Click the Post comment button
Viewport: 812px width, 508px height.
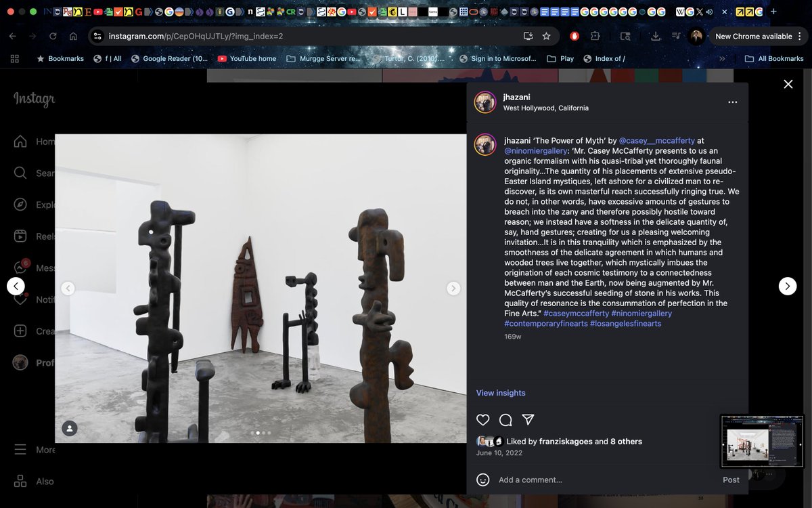click(731, 480)
